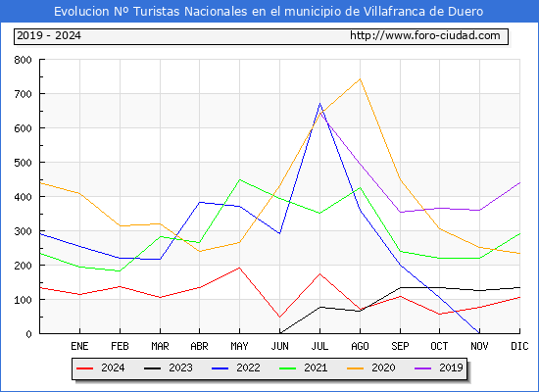Click the 600 value on the y-axis
Image resolution: width=539 pixels, height=392 pixels.
click(23, 128)
